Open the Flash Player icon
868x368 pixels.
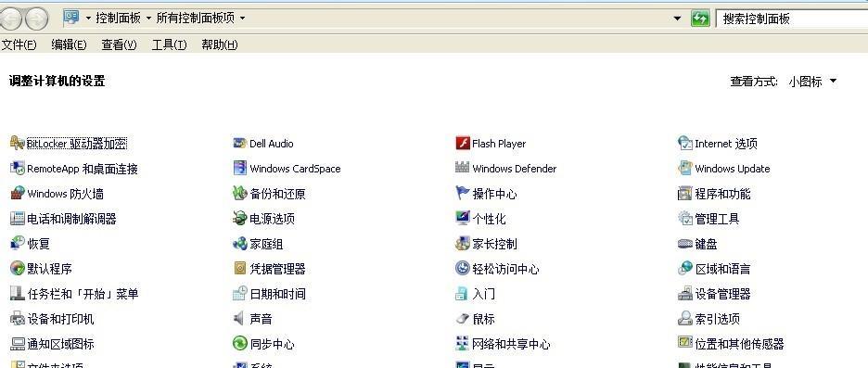pyautogui.click(x=462, y=144)
